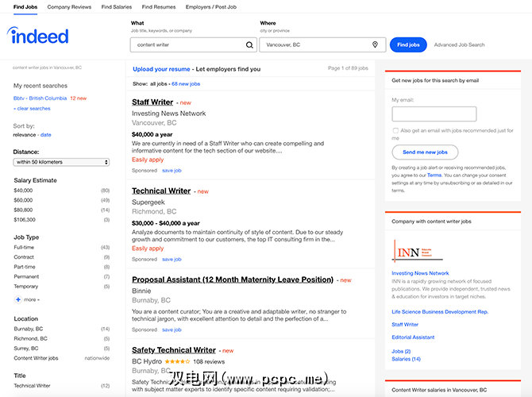Open the Find Jobs tab
This screenshot has width=532, height=397.
pyautogui.click(x=25, y=7)
